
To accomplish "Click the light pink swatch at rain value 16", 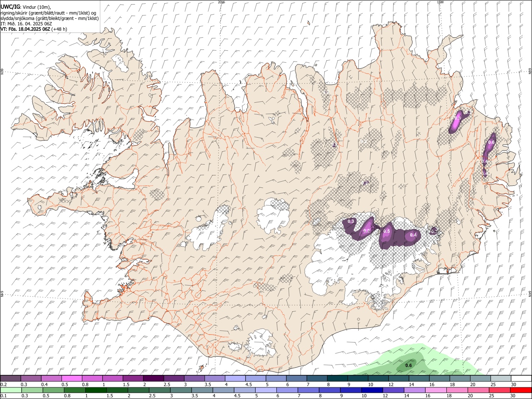I will coord(436,390).
